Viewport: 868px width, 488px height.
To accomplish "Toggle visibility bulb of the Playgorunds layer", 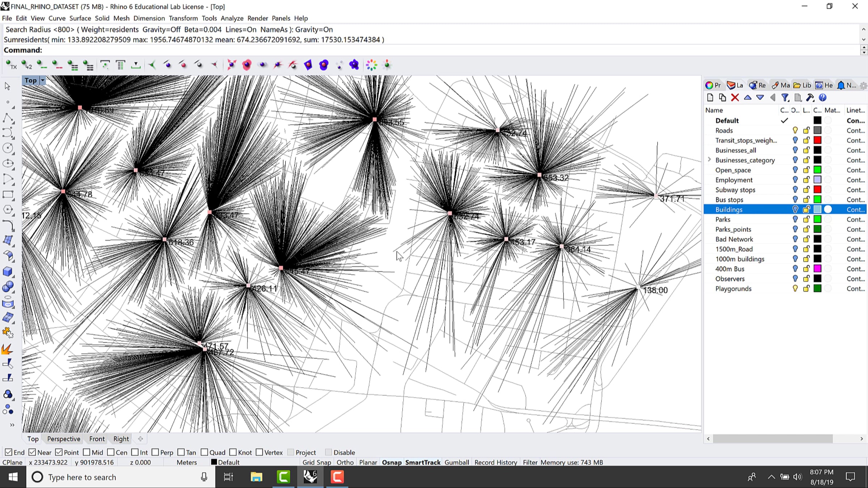I will click(x=795, y=288).
